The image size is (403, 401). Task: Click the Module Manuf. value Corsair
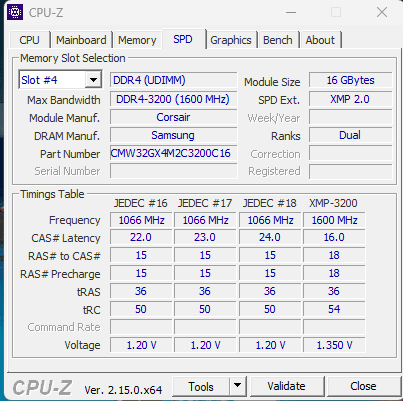(173, 117)
